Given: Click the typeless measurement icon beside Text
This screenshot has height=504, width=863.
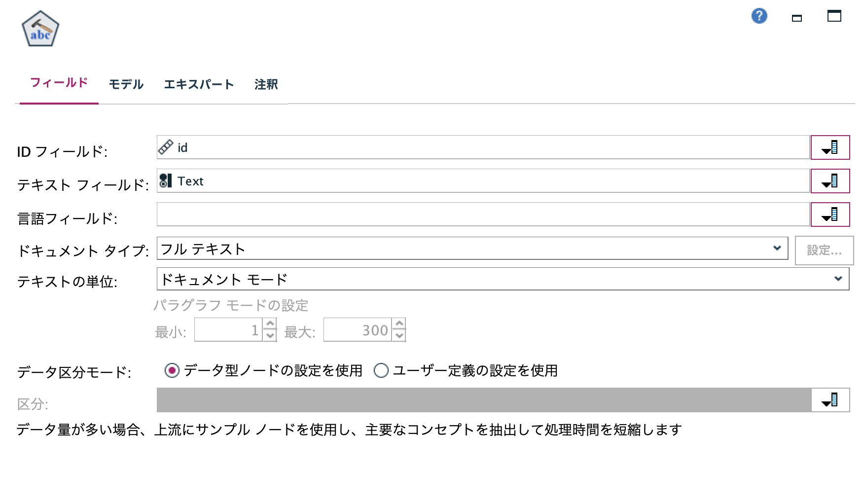Looking at the screenshot, I should click(165, 181).
